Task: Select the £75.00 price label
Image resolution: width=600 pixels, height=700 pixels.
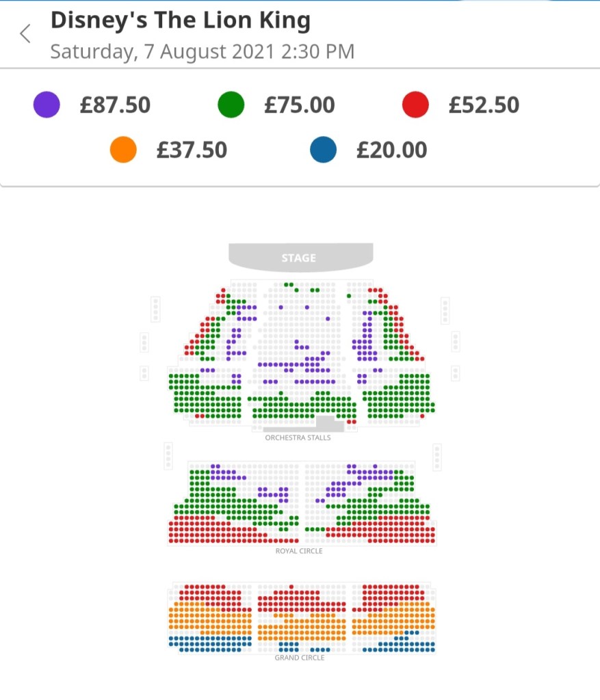Action: point(300,105)
